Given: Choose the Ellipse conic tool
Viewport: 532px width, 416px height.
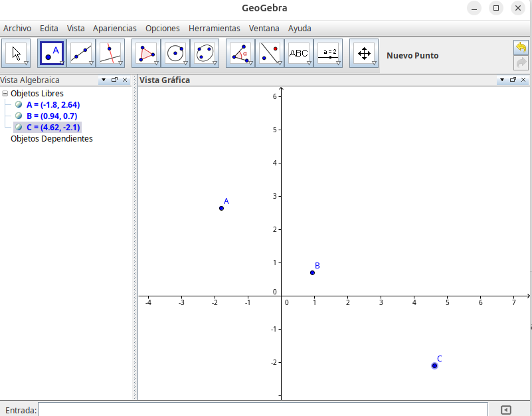Looking at the screenshot, I should [204, 52].
